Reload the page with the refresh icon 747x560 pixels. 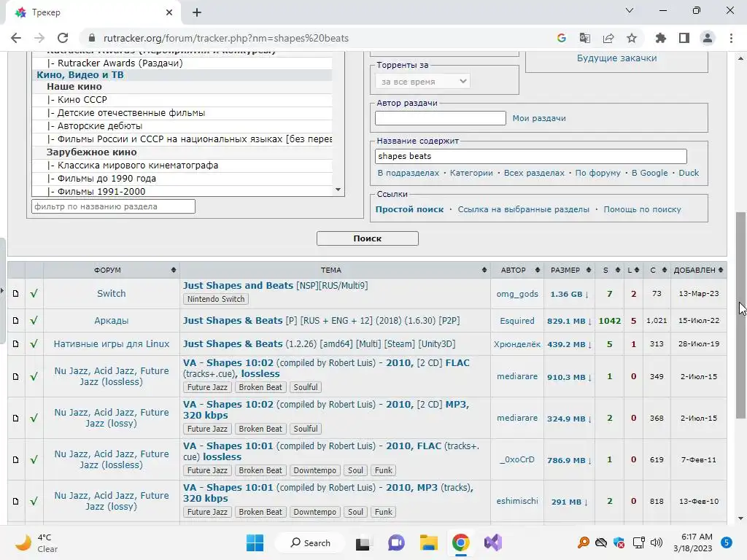point(63,38)
